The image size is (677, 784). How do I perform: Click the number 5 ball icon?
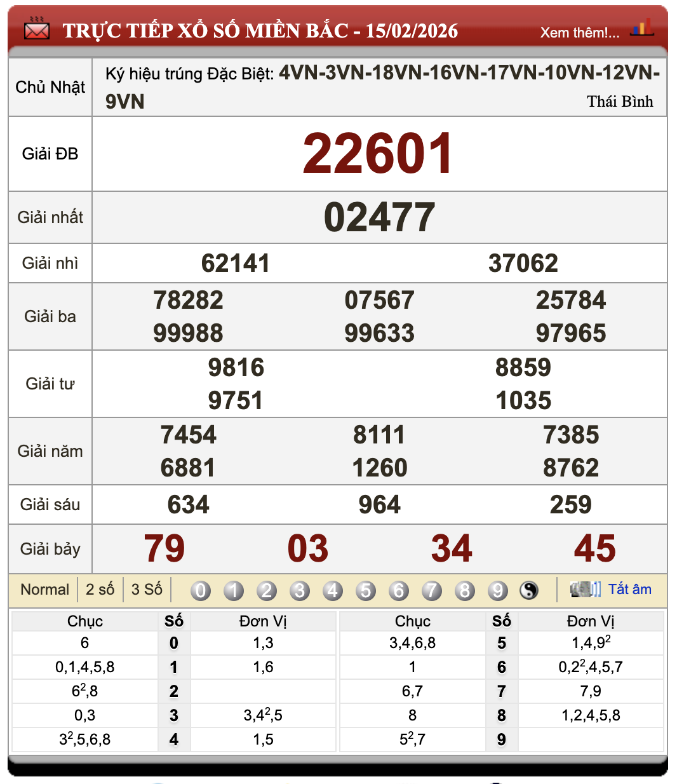click(366, 590)
